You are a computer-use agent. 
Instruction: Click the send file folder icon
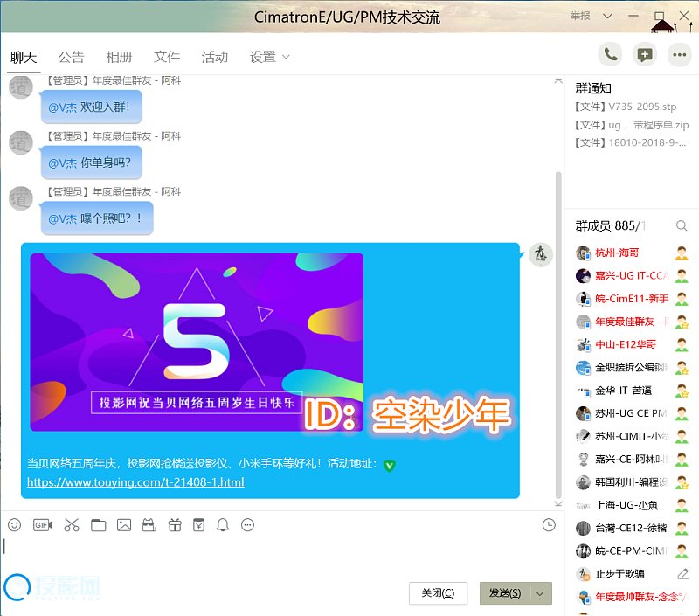click(x=98, y=525)
